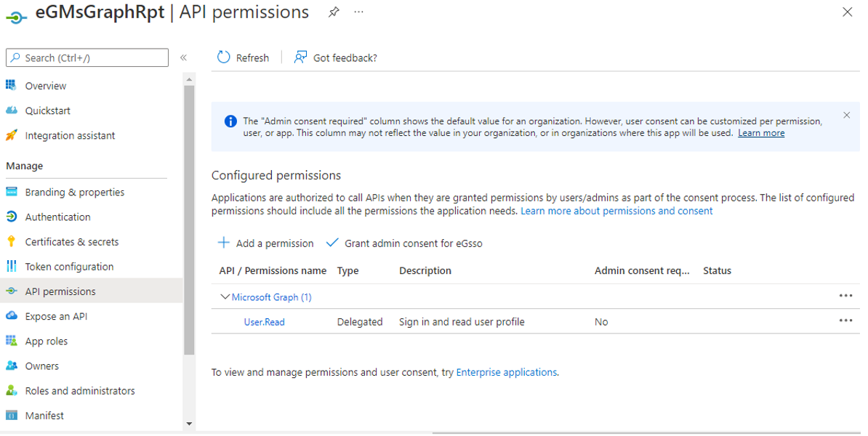Open the Enterprise applications link

[x=507, y=372]
